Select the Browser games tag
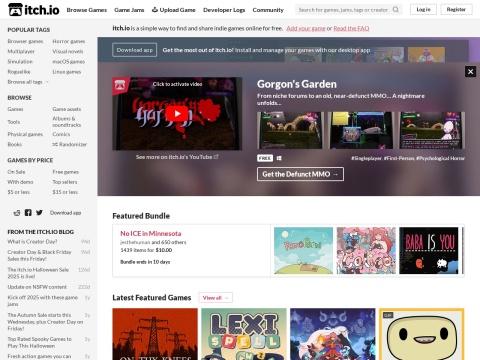The width and height of the screenshot is (480, 360). coord(25,41)
